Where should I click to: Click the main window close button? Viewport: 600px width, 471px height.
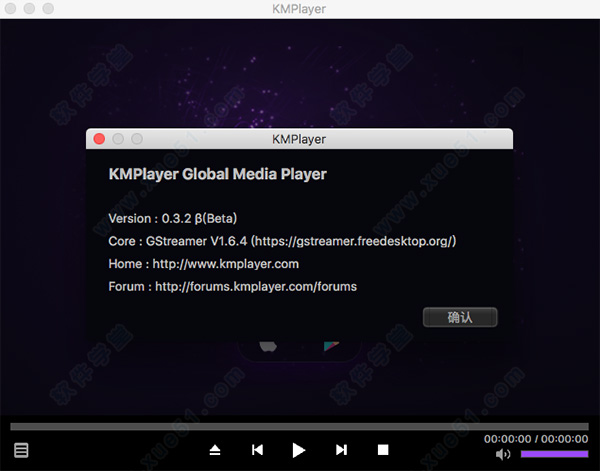click(x=10, y=8)
